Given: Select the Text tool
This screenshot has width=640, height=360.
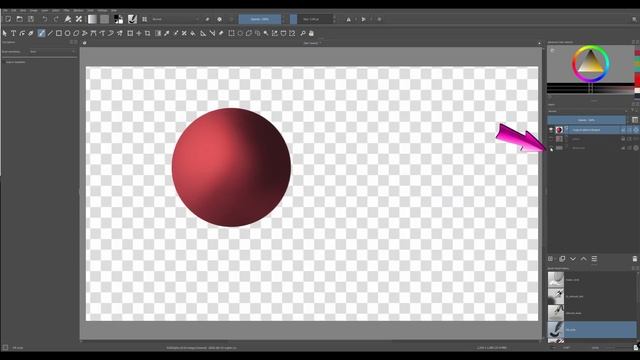Looking at the screenshot, I should 13,33.
